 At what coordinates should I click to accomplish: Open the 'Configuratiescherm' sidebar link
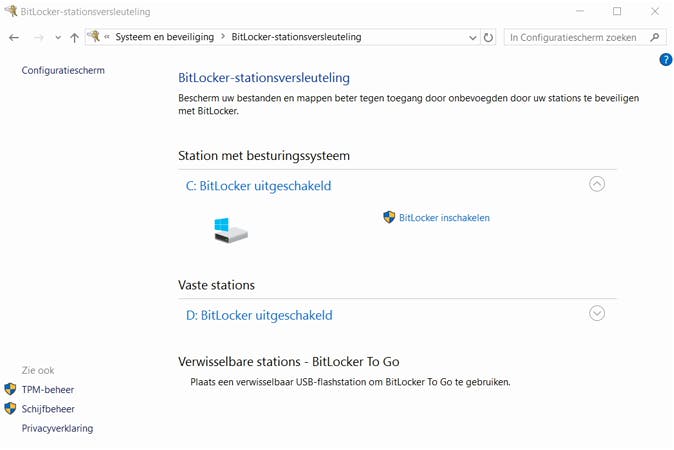(x=63, y=70)
